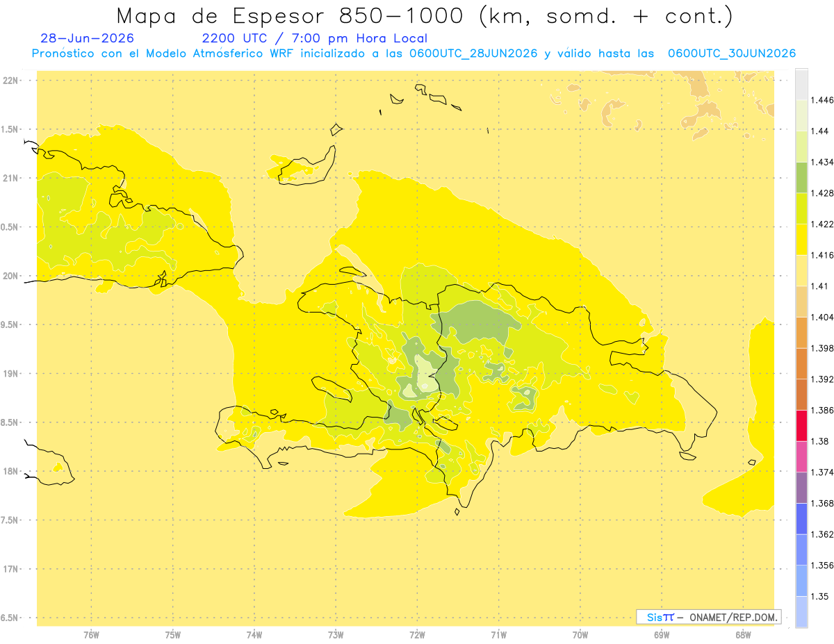This screenshot has height=644, width=834.
Task: Click the '1.428' legend value
Action: coord(822,194)
